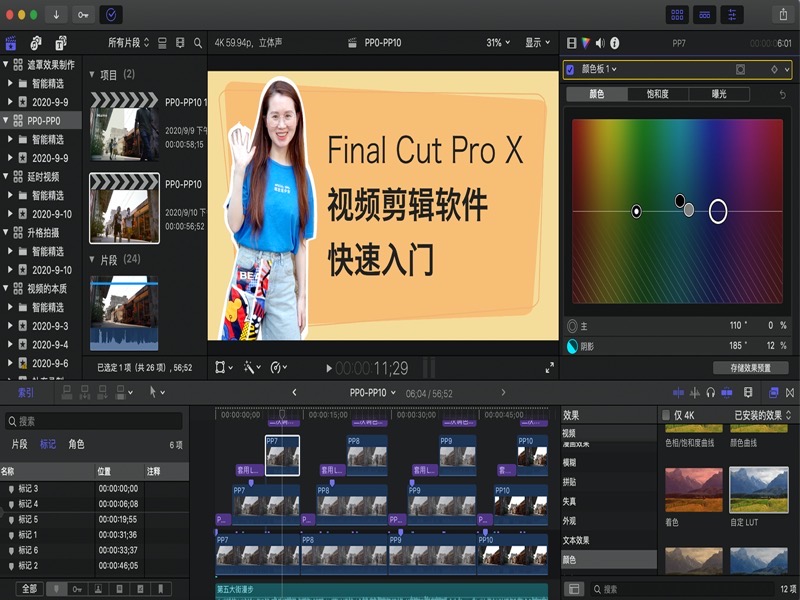Go forward in timeline history
Image resolution: width=800 pixels, height=600 pixels.
tap(503, 392)
